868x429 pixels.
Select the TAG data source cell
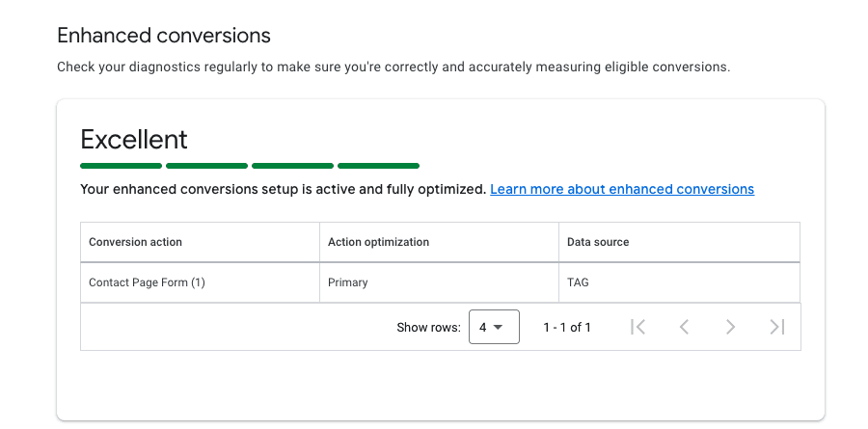(x=679, y=282)
